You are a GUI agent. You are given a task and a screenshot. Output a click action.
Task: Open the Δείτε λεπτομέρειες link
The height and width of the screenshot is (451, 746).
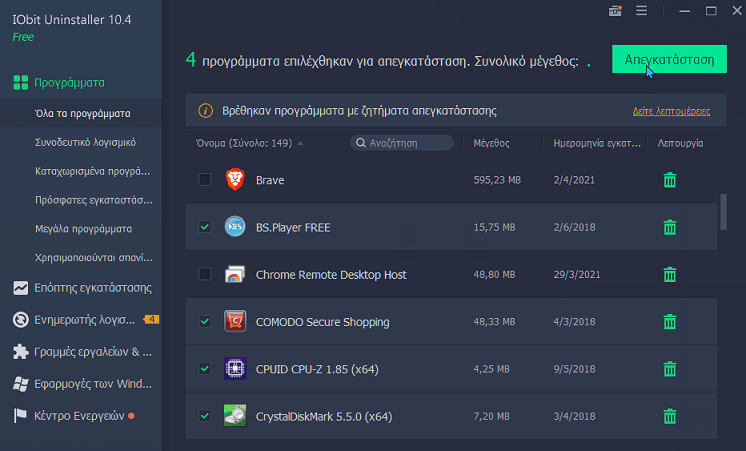click(670, 111)
